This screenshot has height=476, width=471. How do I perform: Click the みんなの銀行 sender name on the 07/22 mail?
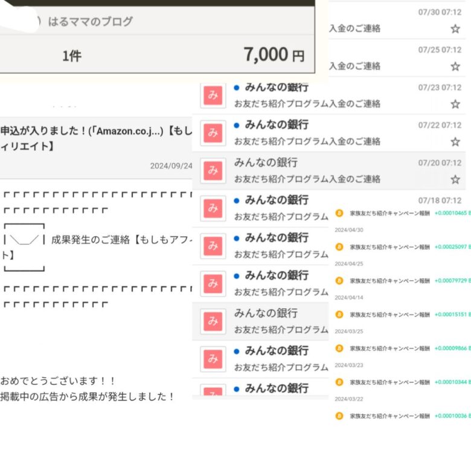277,124
